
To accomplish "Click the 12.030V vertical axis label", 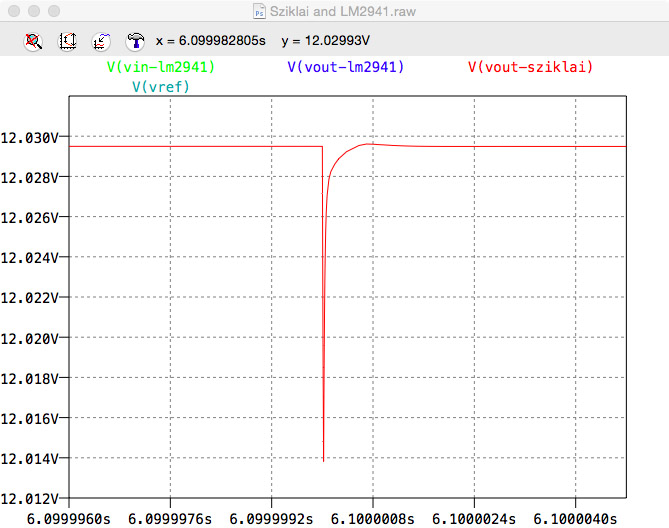I will (x=29, y=137).
